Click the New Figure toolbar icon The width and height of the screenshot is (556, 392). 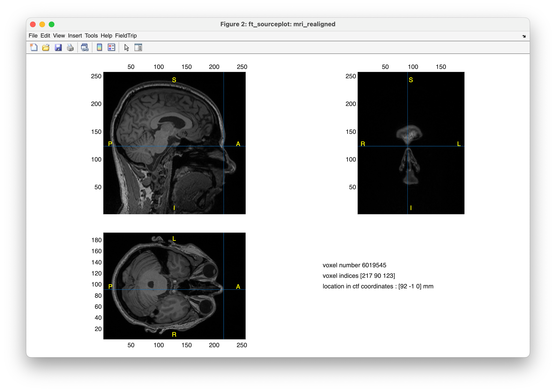coord(34,48)
